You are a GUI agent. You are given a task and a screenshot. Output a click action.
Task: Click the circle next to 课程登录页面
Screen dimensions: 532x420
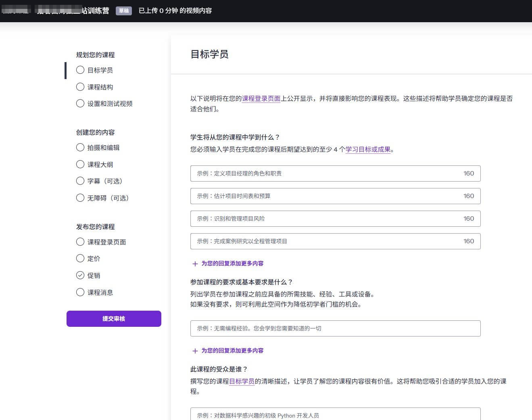coord(80,242)
